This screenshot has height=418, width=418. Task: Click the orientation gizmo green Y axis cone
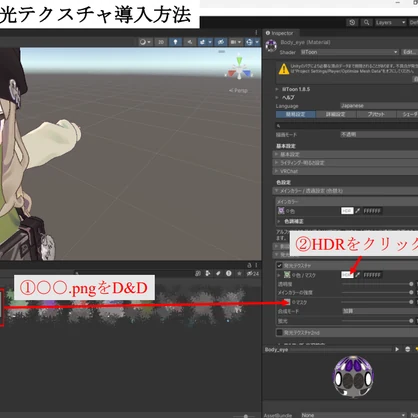click(x=239, y=61)
